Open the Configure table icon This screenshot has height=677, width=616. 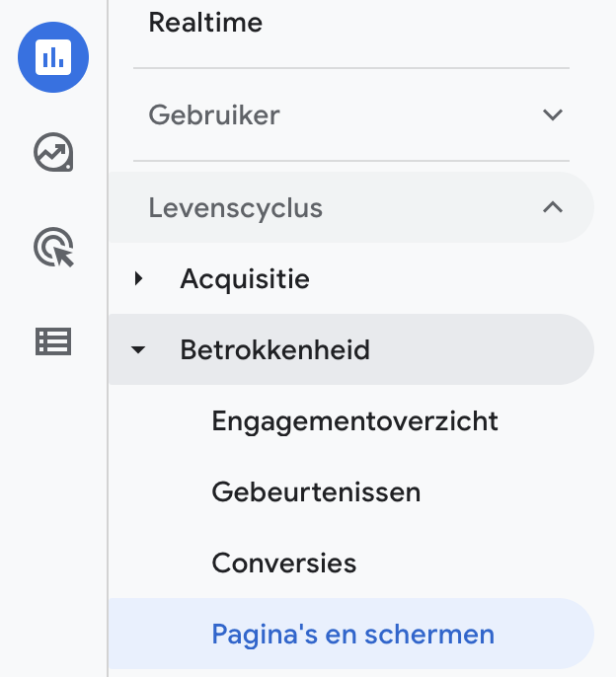[x=53, y=341]
